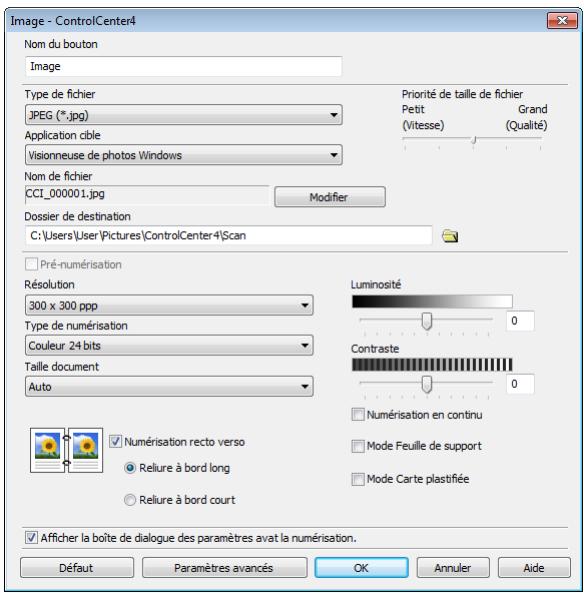This screenshot has width=584, height=596.
Task: Click the Défaut button
Action: point(77,568)
